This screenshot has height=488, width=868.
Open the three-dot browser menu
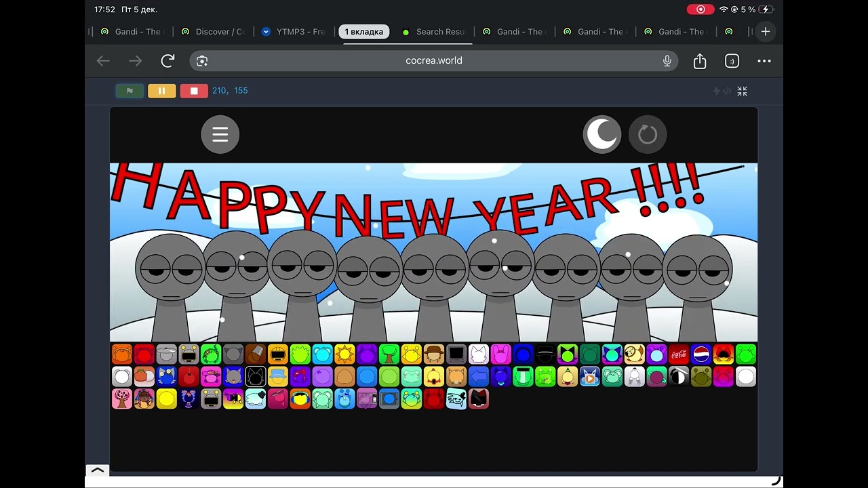[x=764, y=61]
